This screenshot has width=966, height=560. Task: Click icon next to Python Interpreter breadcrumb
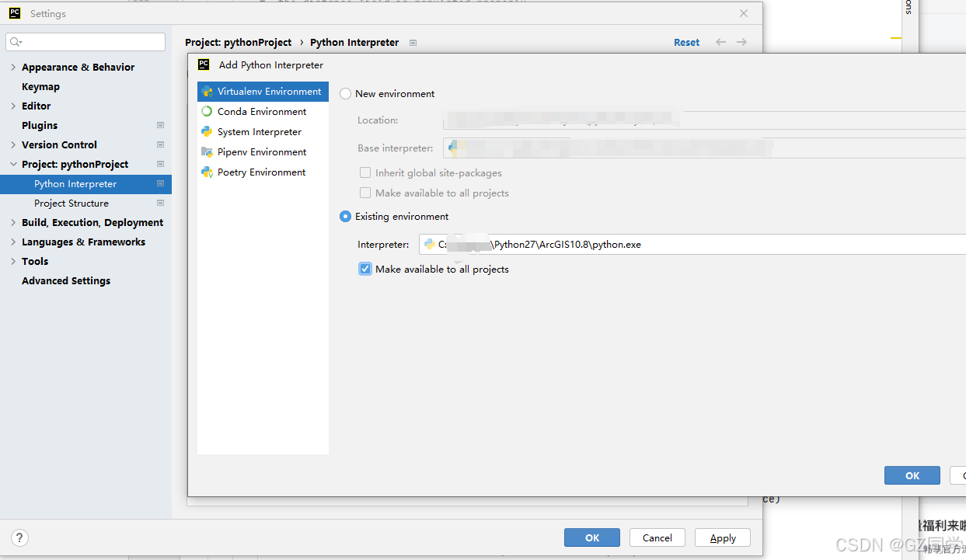point(413,43)
